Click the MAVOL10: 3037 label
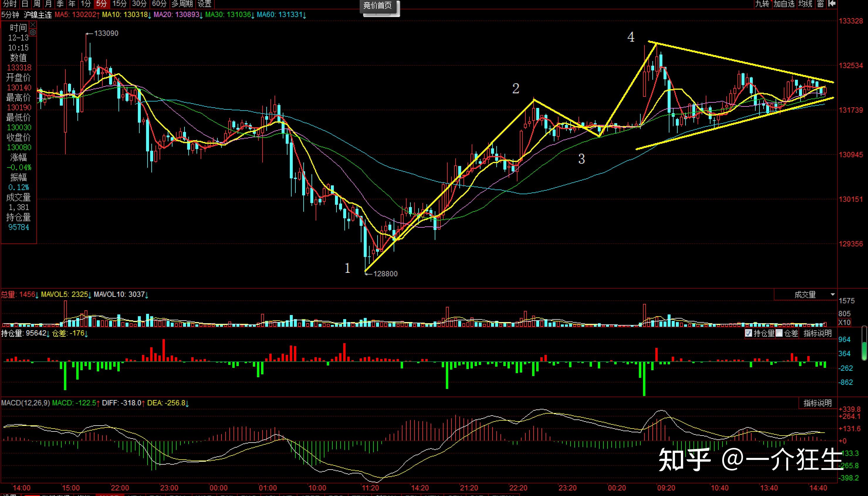The image size is (868, 496). (x=121, y=294)
